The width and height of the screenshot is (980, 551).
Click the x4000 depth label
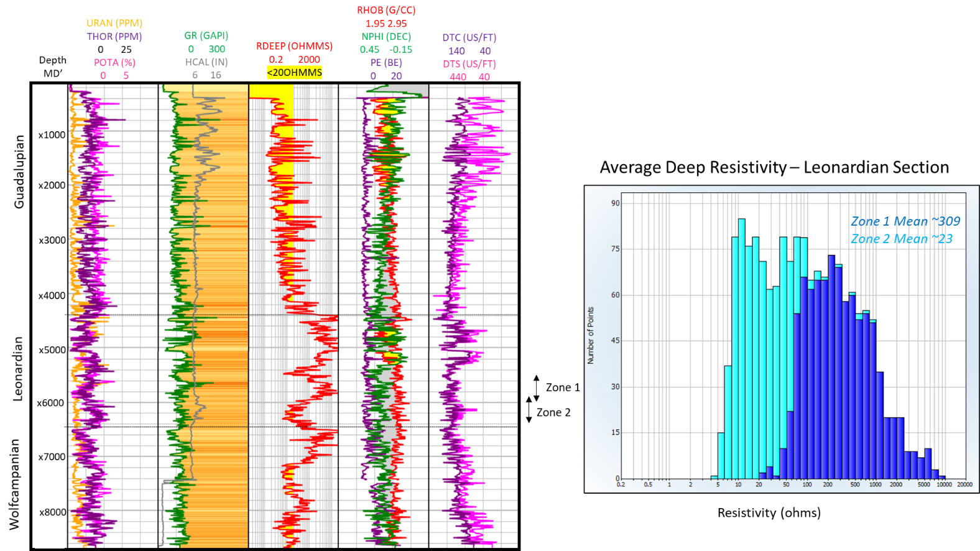coord(52,295)
